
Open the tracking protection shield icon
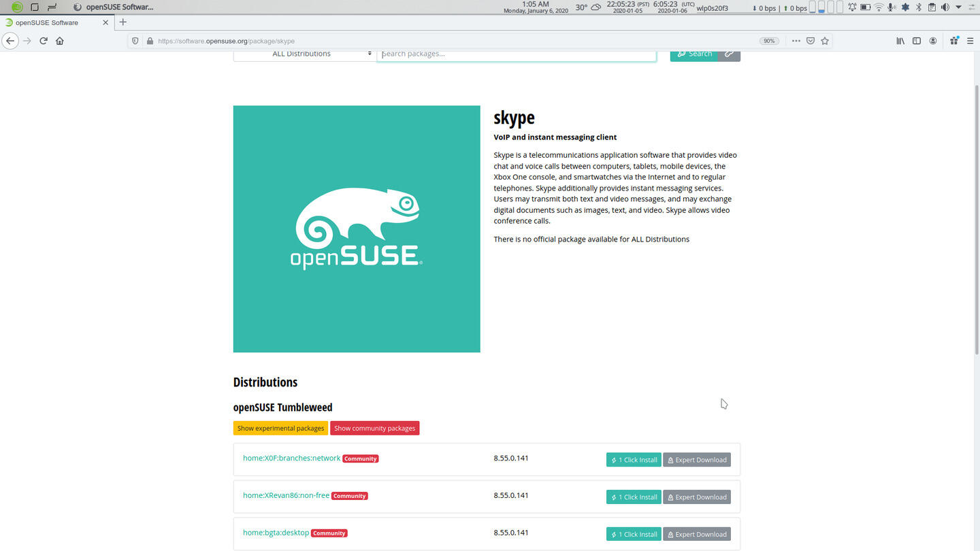point(135,41)
